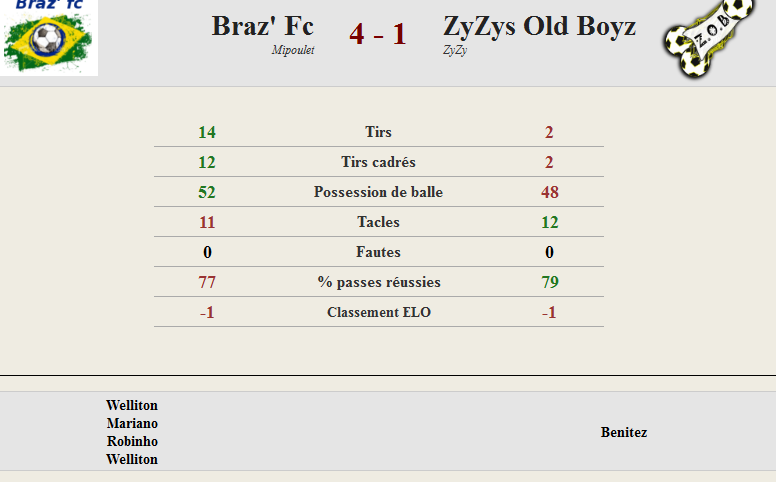Click manager name Mipoulet
The image size is (776, 482).
click(x=292, y=50)
